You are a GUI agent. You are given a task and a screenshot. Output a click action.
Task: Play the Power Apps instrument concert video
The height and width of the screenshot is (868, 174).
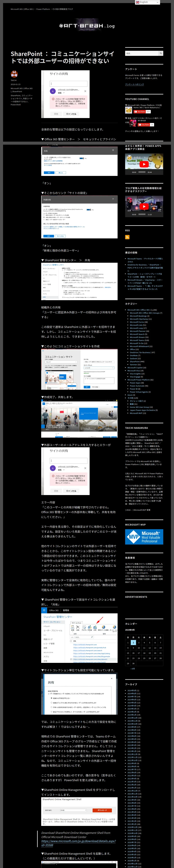click(144, 164)
